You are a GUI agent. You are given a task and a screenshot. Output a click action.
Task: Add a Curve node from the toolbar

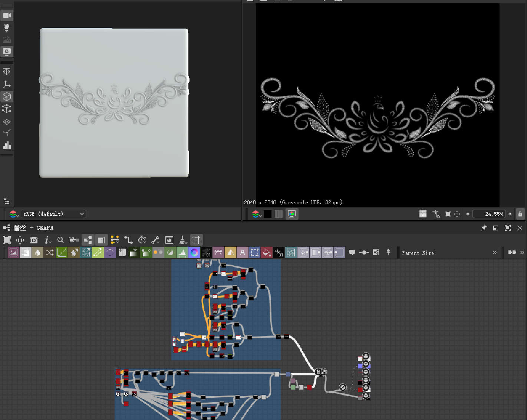coord(62,253)
